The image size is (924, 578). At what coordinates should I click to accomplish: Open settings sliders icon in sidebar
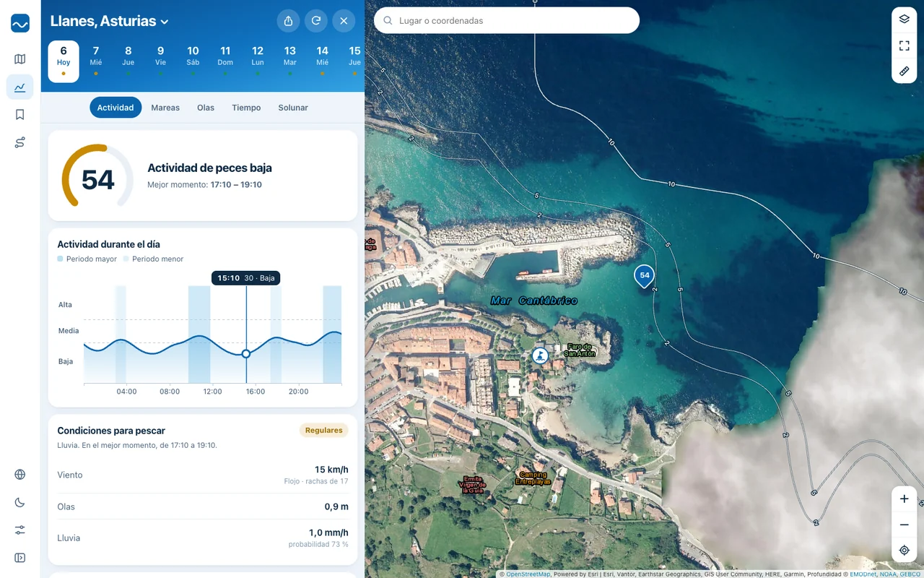[x=20, y=530]
